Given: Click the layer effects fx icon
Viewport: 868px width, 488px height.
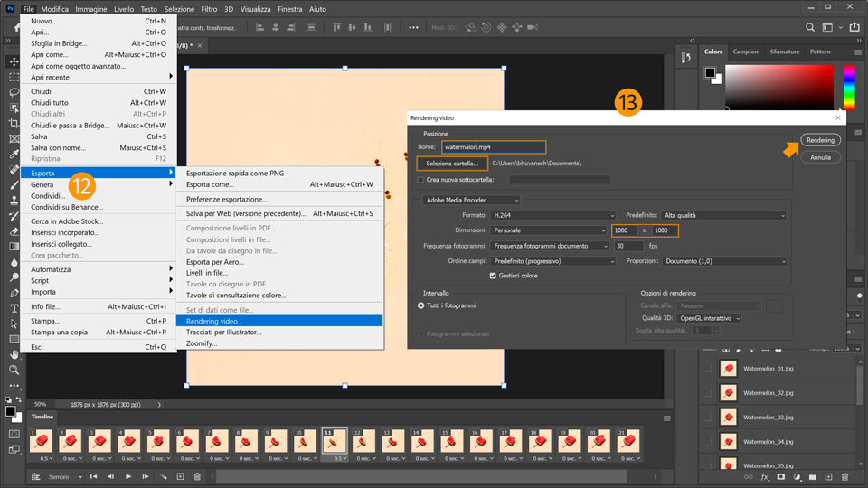Looking at the screenshot, I should (x=764, y=476).
